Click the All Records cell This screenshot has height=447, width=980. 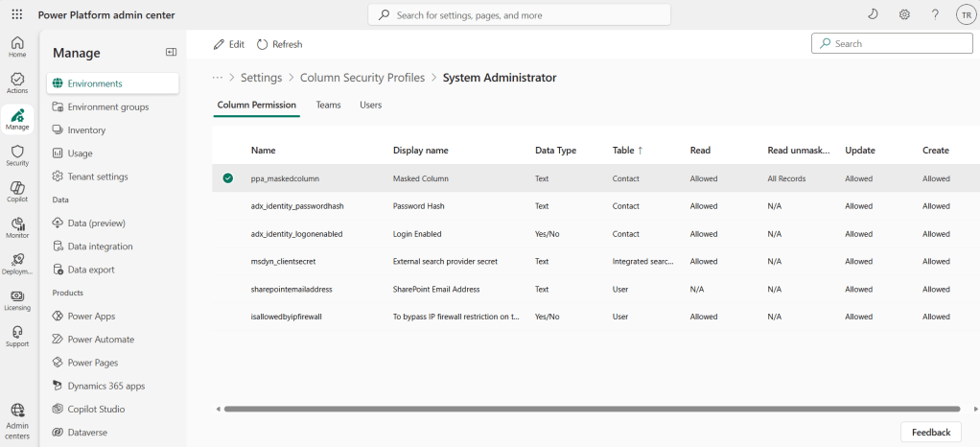point(786,178)
